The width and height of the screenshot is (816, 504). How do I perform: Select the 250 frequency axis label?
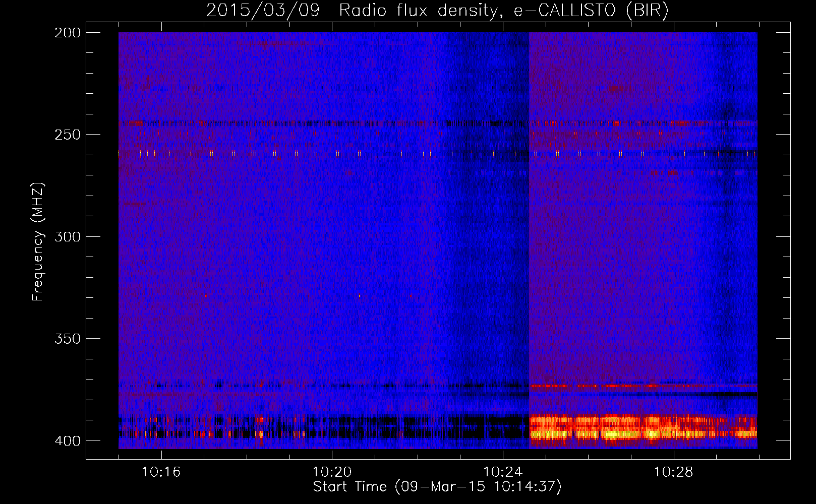(67, 135)
